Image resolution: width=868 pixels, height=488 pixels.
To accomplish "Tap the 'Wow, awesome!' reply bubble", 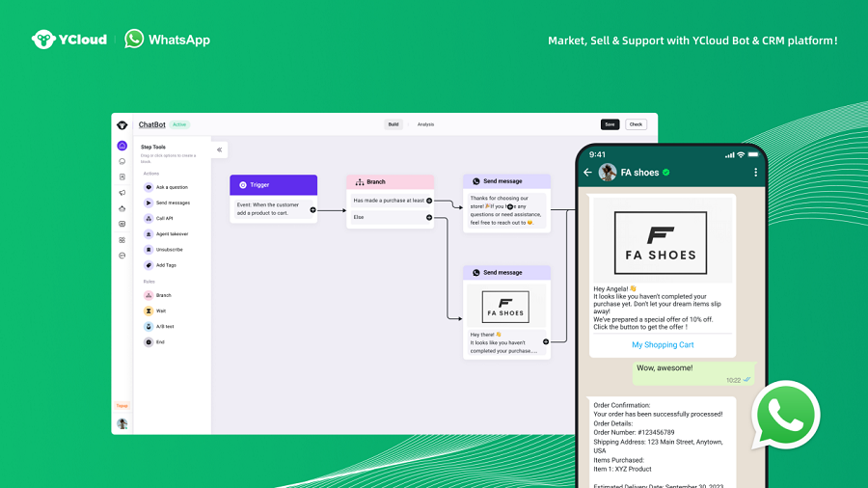I will click(x=693, y=373).
